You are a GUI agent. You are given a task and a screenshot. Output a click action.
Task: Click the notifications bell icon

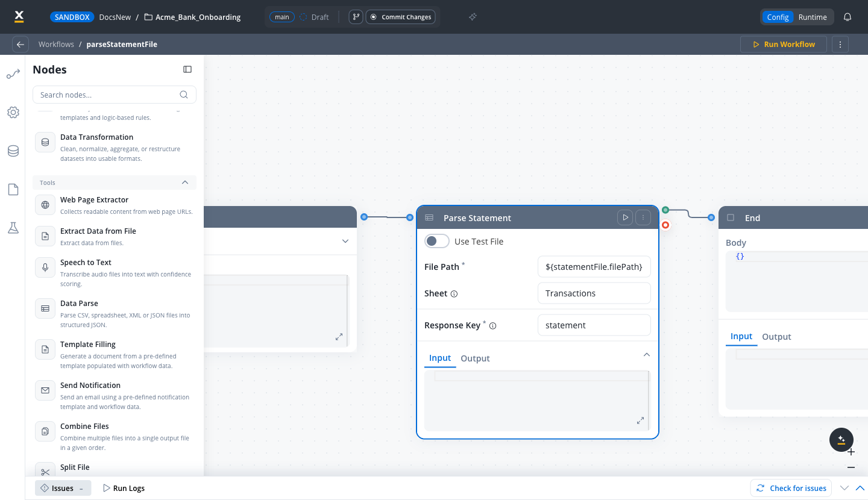[848, 17]
